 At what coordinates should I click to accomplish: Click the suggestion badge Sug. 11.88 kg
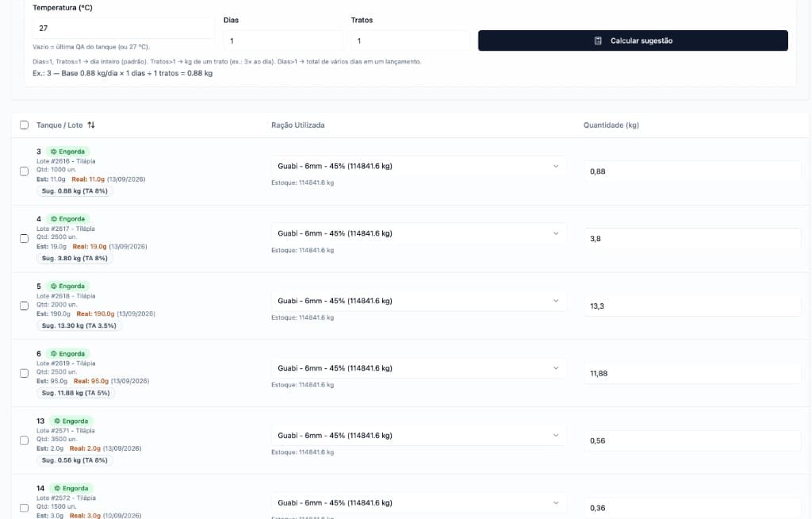coord(75,393)
